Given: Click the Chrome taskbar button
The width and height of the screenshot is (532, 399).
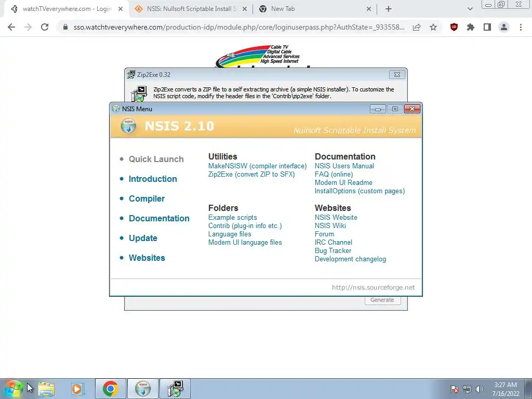Looking at the screenshot, I should pyautogui.click(x=111, y=389).
